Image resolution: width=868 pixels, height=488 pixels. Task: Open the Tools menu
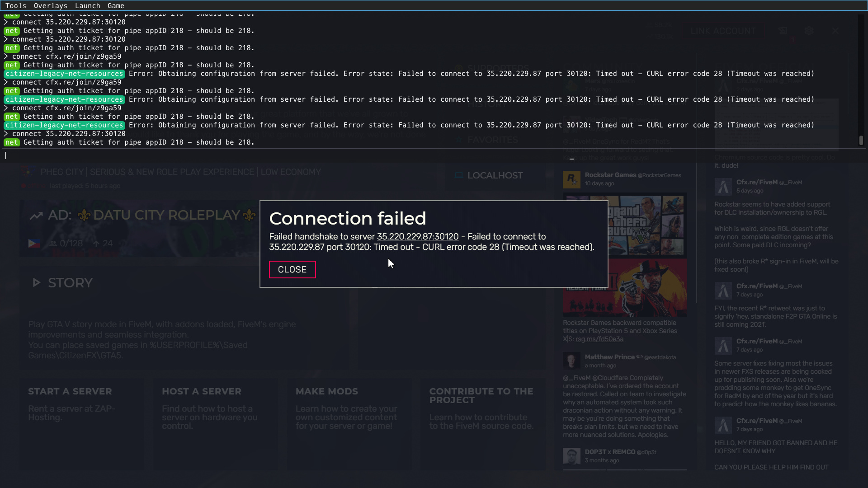[16, 6]
